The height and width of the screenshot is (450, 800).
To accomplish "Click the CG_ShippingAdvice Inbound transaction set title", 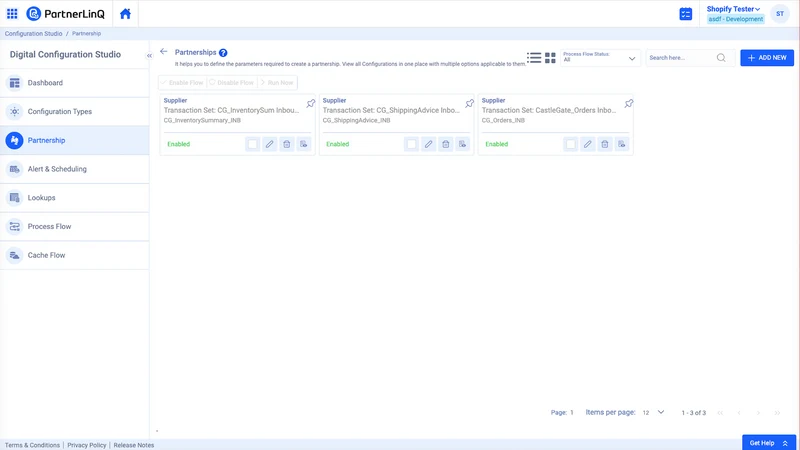I will pyautogui.click(x=391, y=110).
